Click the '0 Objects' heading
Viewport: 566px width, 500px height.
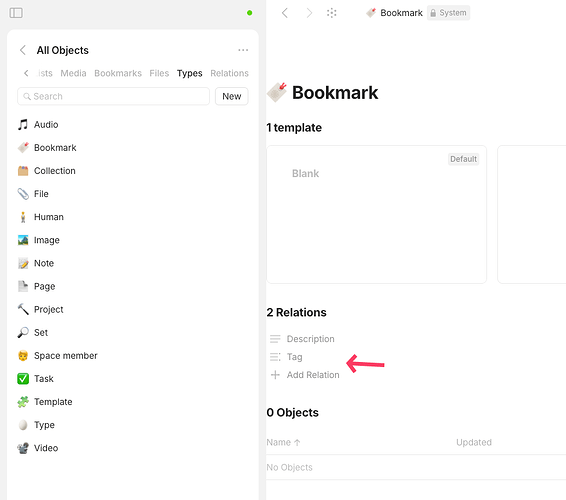click(293, 413)
